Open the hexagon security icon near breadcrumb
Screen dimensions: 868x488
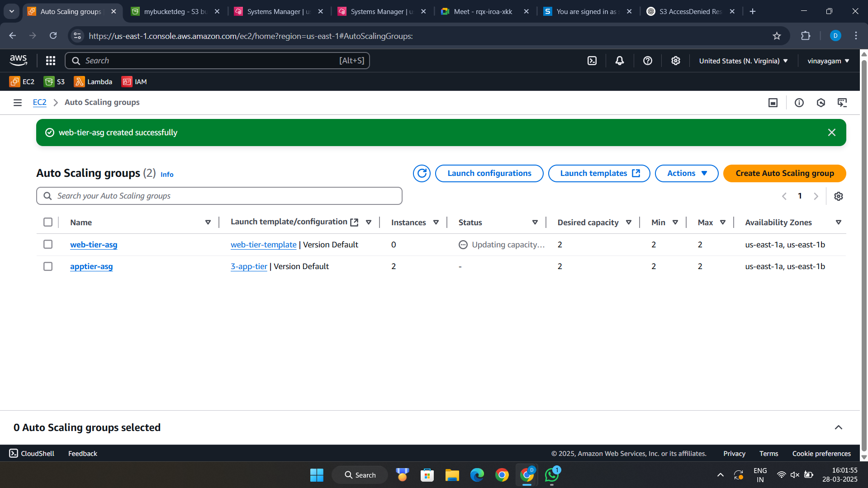821,103
